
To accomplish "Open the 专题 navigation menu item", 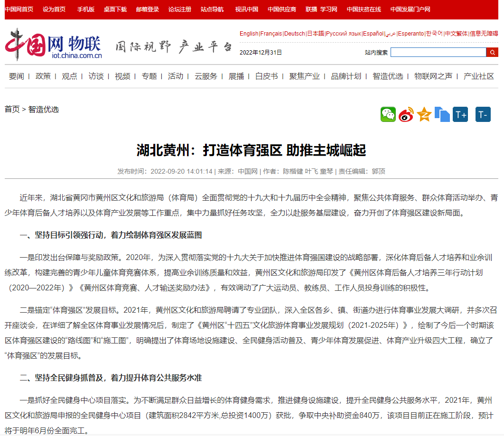I will pos(149,76).
